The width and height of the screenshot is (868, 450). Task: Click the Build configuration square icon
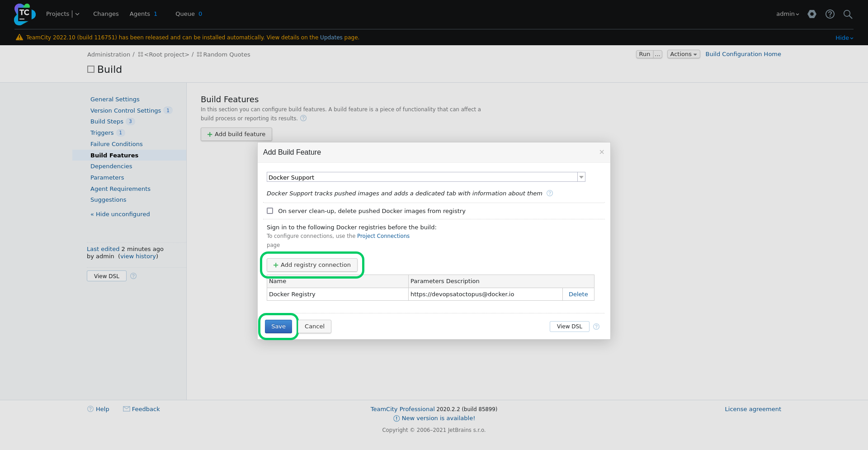91,69
